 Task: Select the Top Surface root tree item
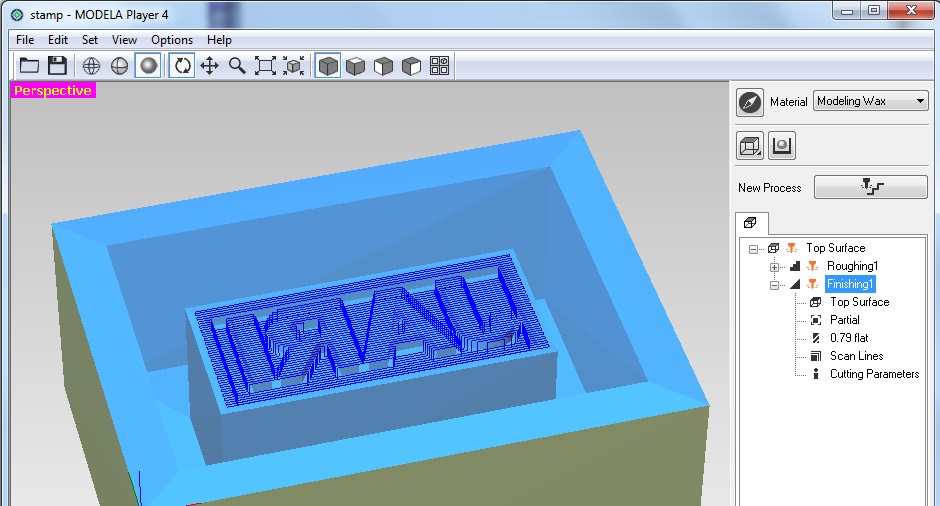(x=836, y=248)
